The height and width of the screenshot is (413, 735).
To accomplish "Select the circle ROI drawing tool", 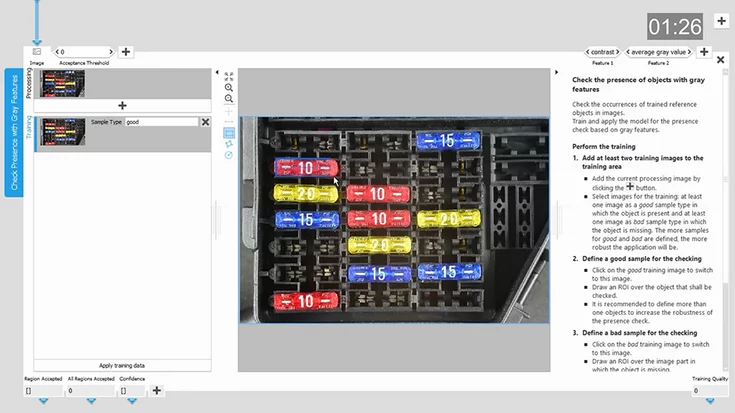I will 229,155.
